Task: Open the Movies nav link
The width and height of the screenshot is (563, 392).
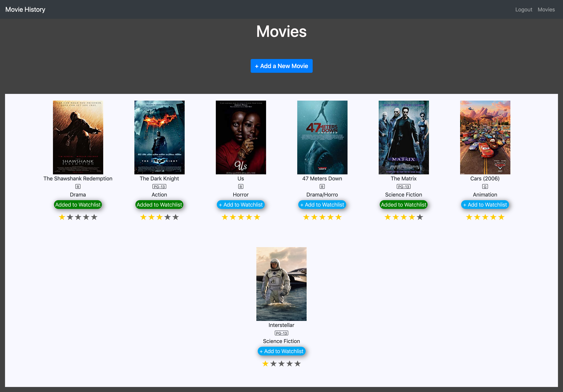Action: (546, 10)
